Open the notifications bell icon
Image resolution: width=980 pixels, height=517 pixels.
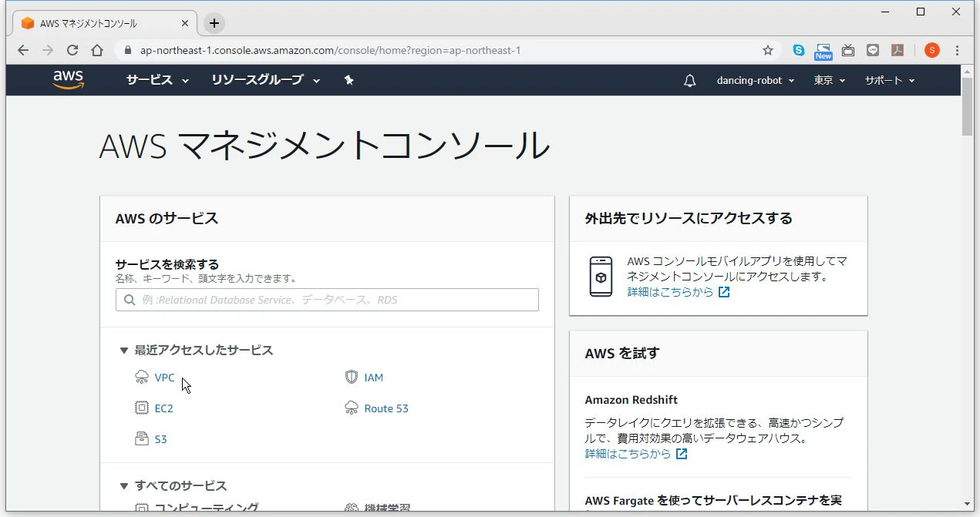point(690,80)
